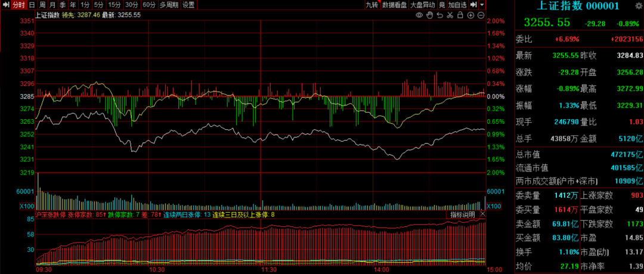Select the 1分 one-minute period

tap(85, 5)
